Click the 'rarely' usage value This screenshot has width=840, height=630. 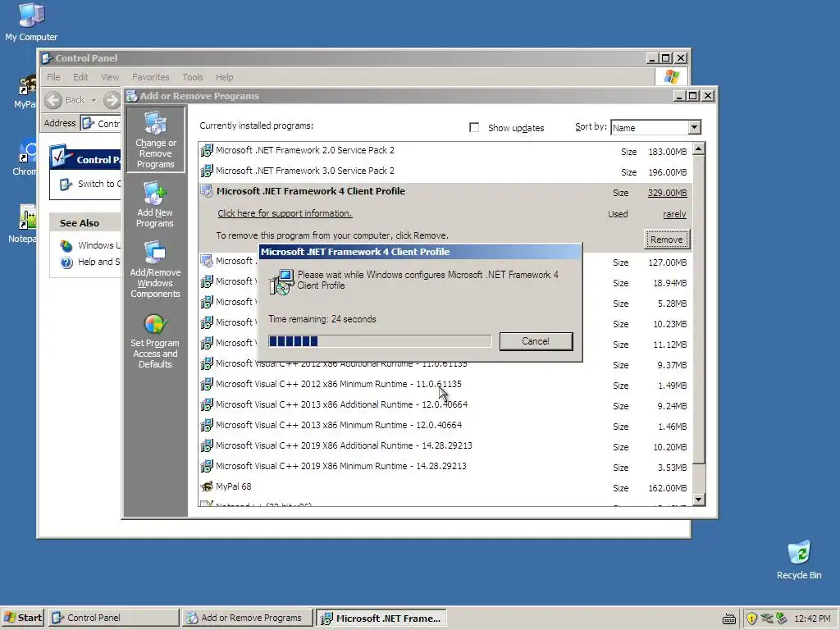[674, 214]
